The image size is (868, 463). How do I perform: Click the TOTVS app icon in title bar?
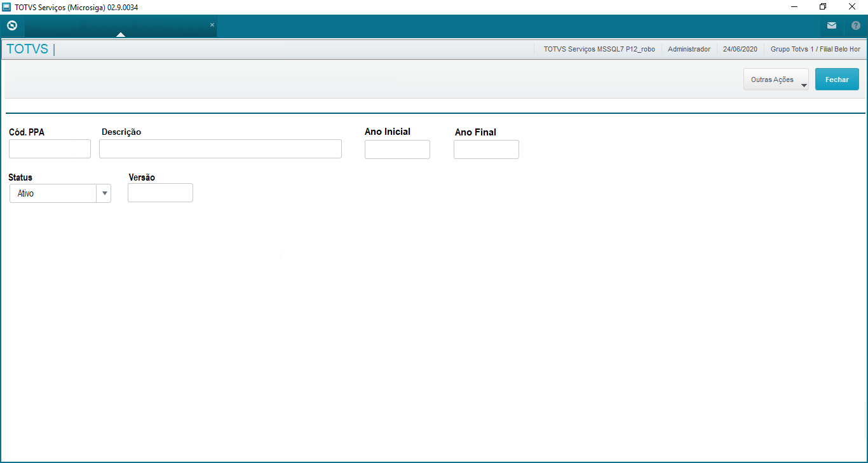6,7
